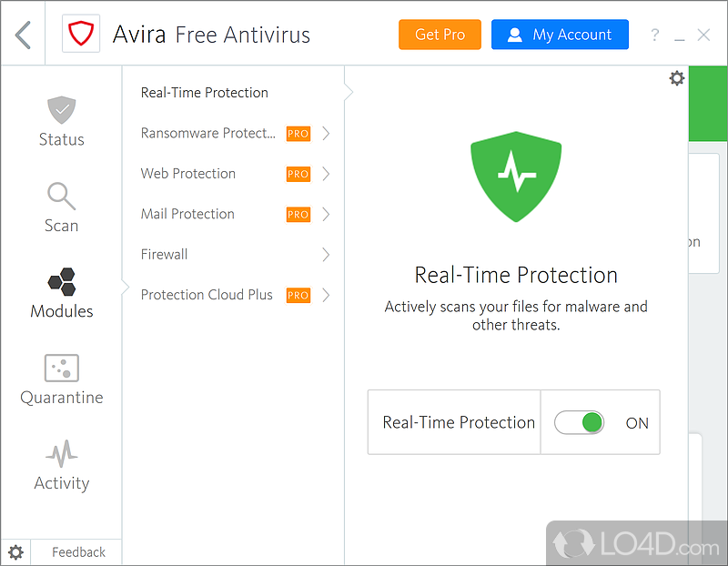728x566 pixels.
Task: Open My Account
Action: [560, 35]
